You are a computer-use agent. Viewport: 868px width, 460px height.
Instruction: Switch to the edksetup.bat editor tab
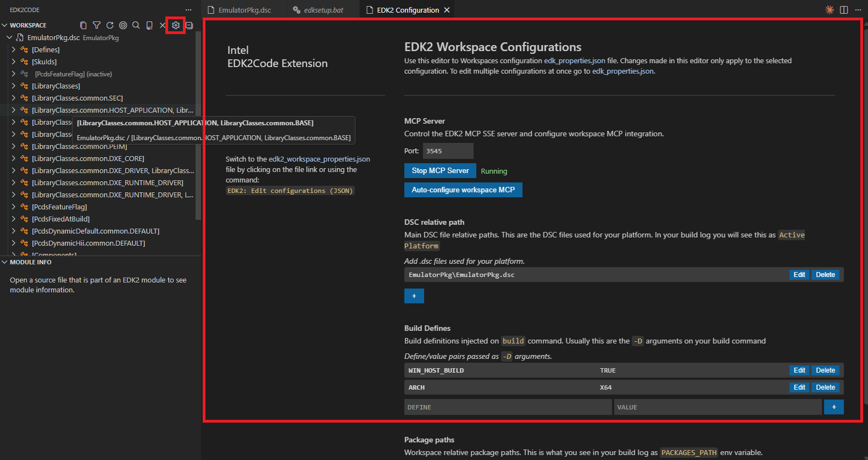(x=323, y=10)
